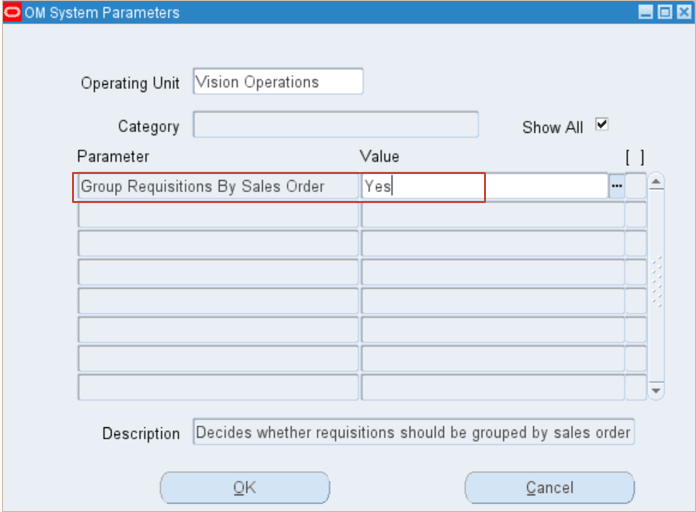
Task: Maximize the OM System Parameters window
Action: 664,12
